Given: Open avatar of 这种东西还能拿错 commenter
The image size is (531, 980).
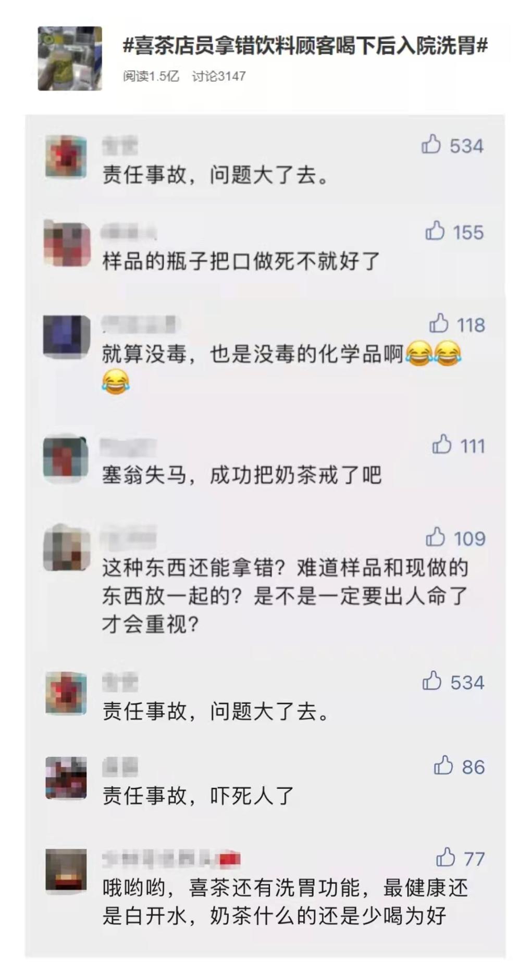Looking at the screenshot, I should point(67,548).
